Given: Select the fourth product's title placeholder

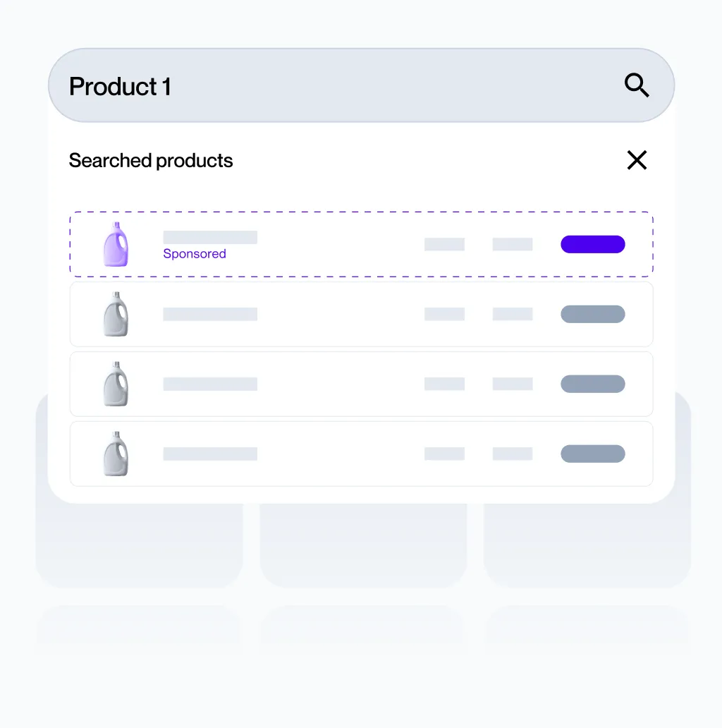Looking at the screenshot, I should click(210, 454).
